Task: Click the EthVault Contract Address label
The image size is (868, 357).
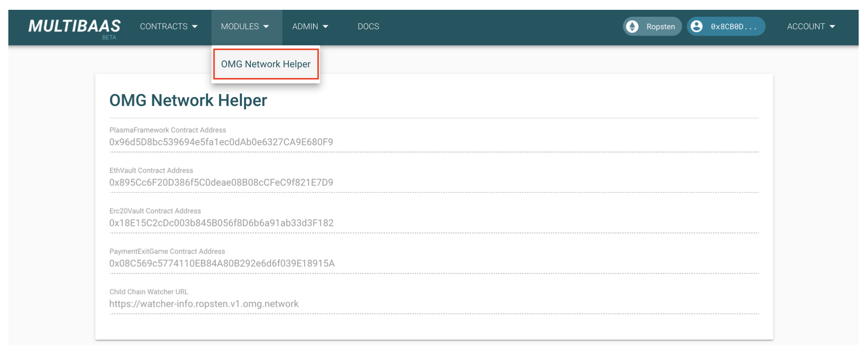Action: point(151,171)
